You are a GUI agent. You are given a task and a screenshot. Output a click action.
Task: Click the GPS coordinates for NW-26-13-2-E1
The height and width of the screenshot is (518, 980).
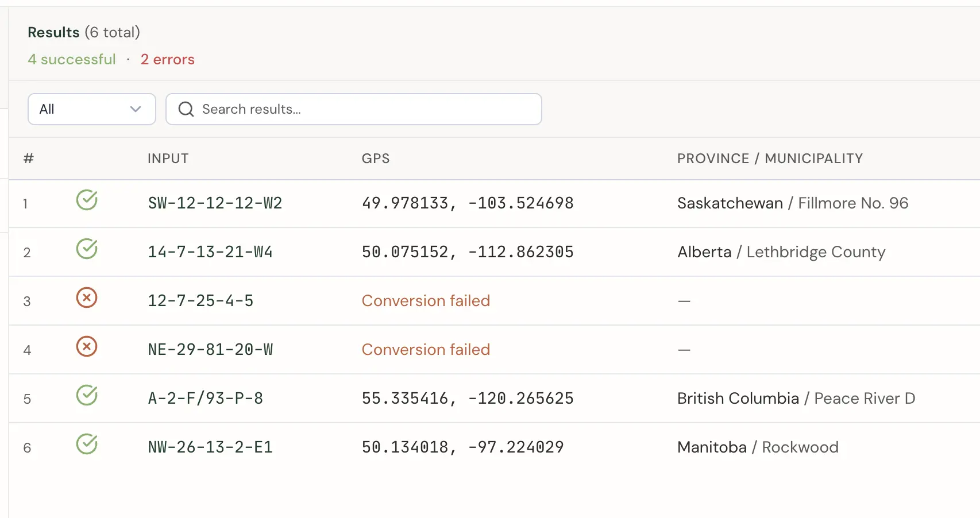[x=462, y=447]
